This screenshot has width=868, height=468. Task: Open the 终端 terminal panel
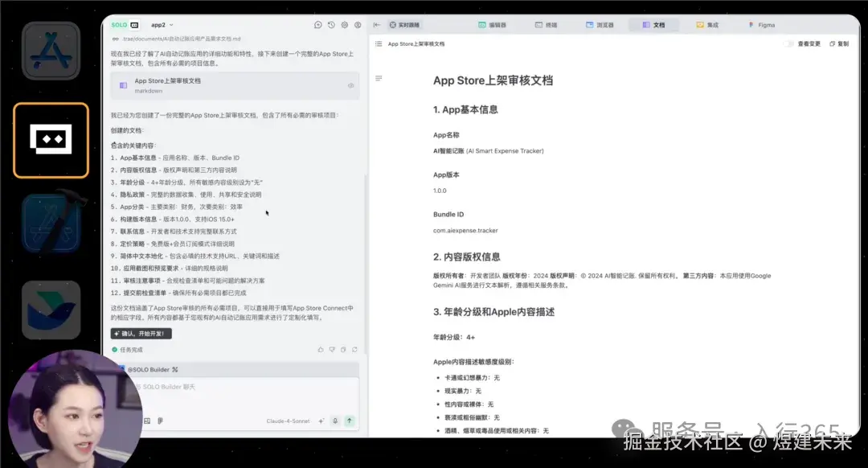546,24
